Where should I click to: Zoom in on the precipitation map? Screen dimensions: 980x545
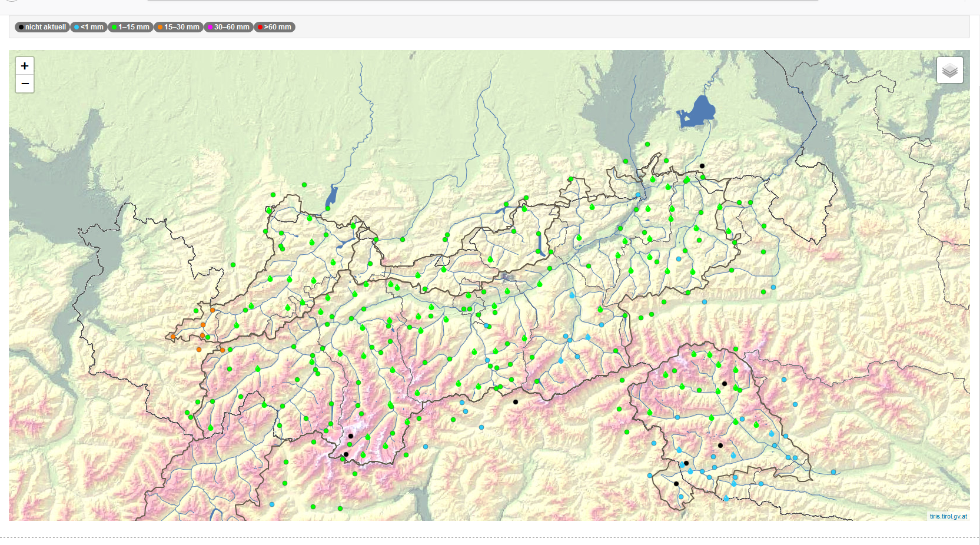(25, 66)
